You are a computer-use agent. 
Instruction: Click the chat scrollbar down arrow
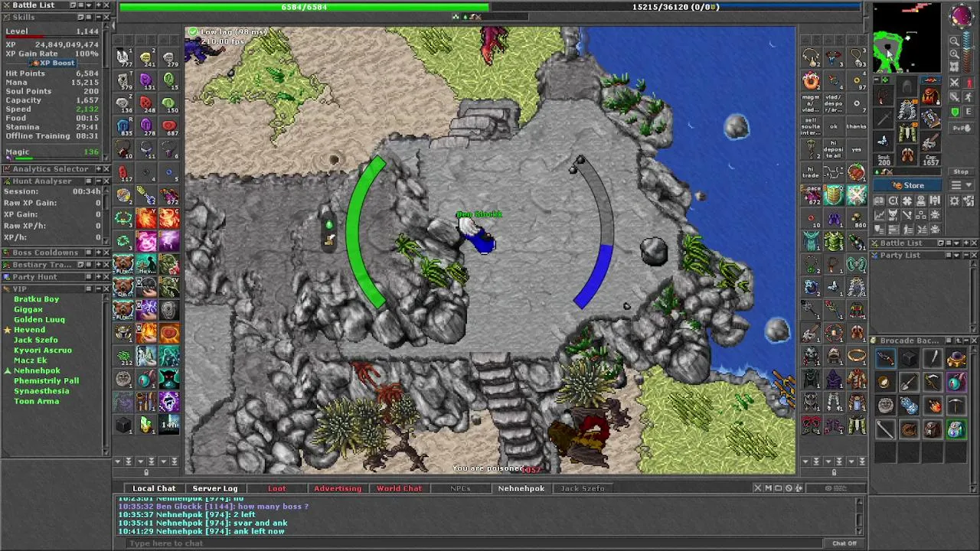(x=860, y=533)
